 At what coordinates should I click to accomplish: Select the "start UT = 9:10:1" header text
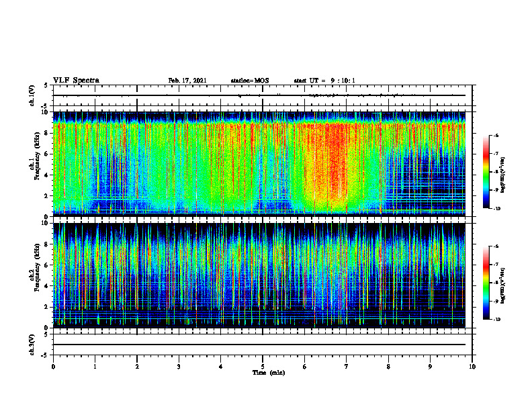[x=324, y=81]
